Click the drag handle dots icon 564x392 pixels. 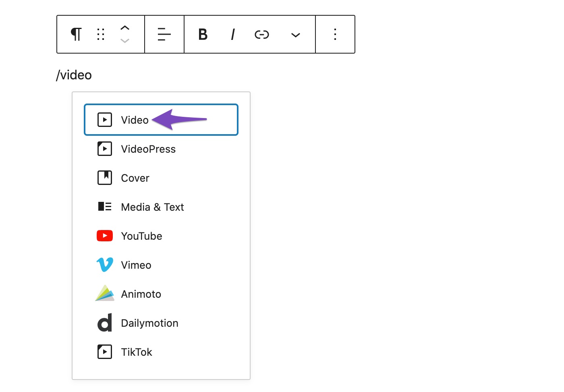(x=101, y=34)
